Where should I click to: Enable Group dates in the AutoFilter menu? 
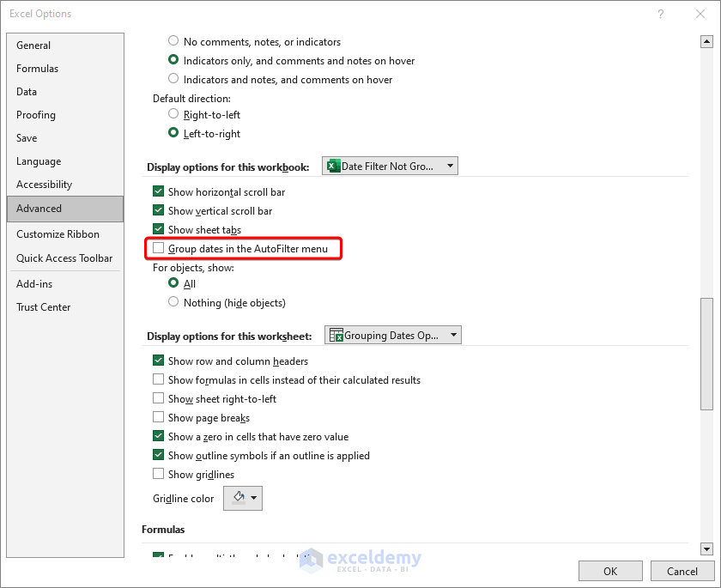point(159,249)
